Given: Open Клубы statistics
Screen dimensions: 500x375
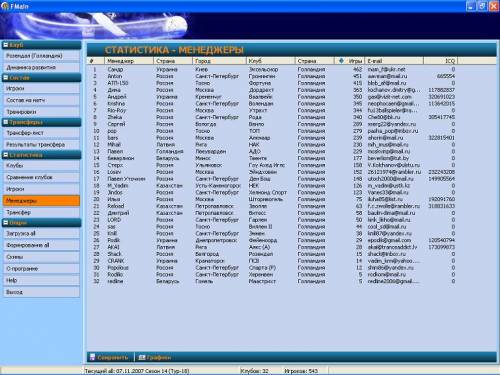Looking at the screenshot, I should coord(41,165).
